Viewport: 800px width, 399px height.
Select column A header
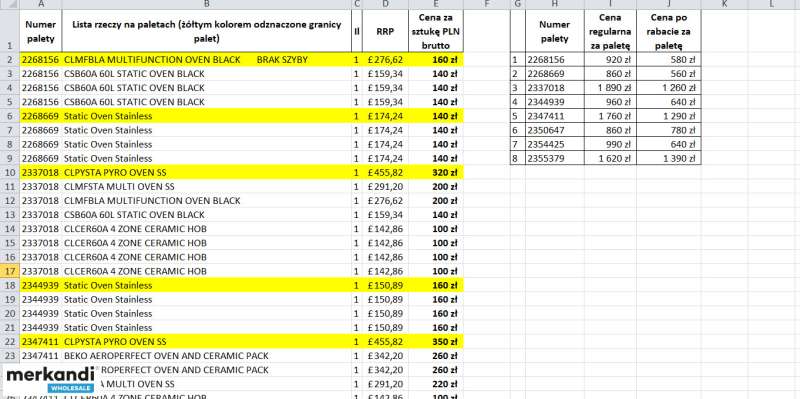click(41, 4)
